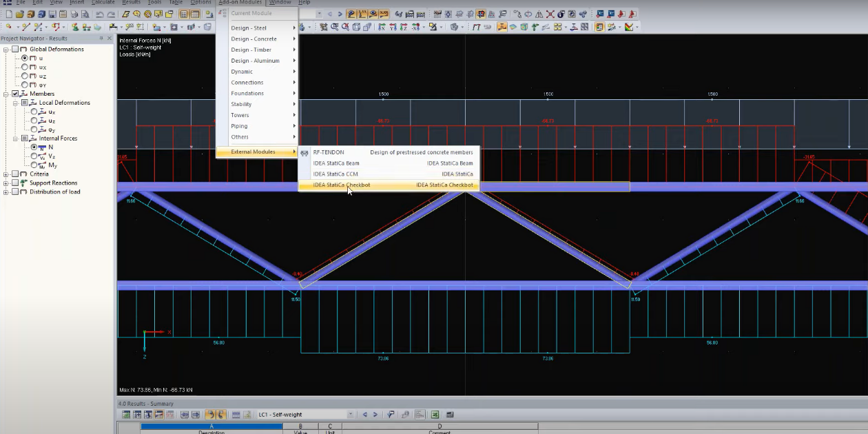Select the Vz internal force radio button
Image resolution: width=868 pixels, height=434 pixels.
pos(34,156)
